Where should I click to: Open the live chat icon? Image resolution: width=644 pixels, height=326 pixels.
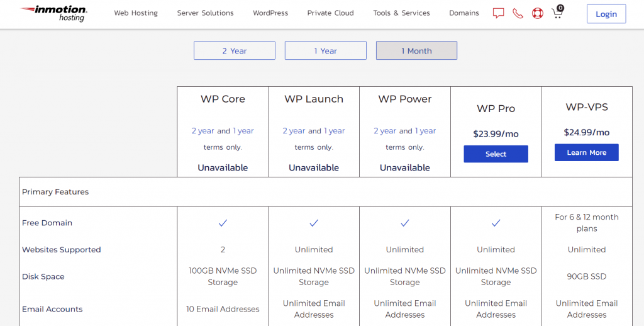click(x=498, y=13)
